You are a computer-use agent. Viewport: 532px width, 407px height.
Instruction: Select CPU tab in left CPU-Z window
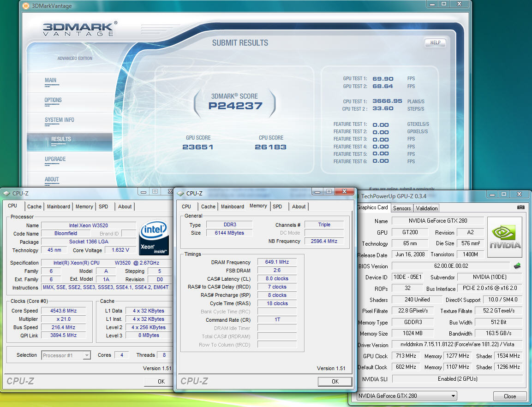(x=12, y=206)
